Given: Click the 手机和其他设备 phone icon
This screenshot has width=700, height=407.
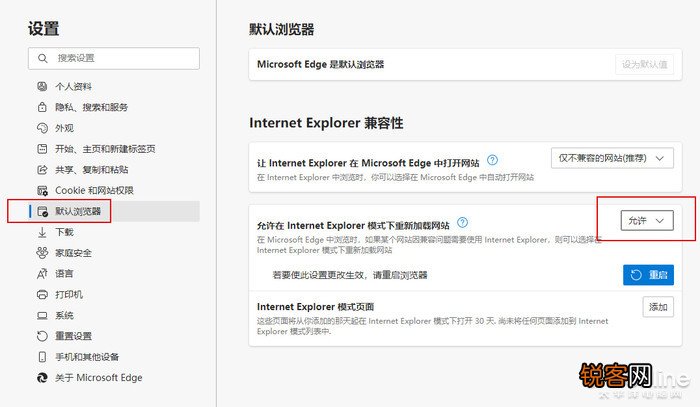Looking at the screenshot, I should pyautogui.click(x=42, y=357).
